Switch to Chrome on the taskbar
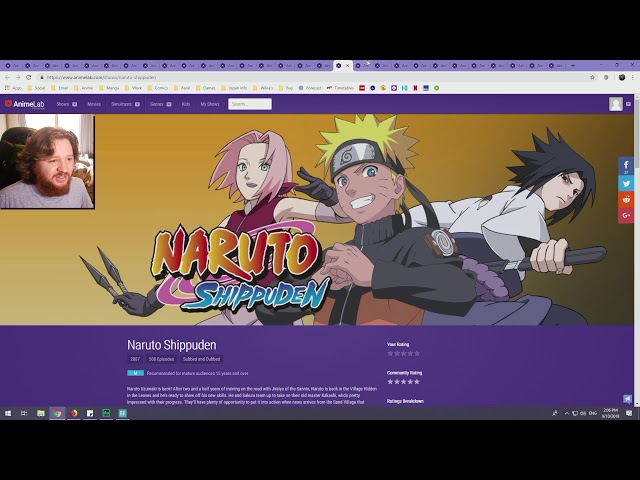 (x=57, y=413)
